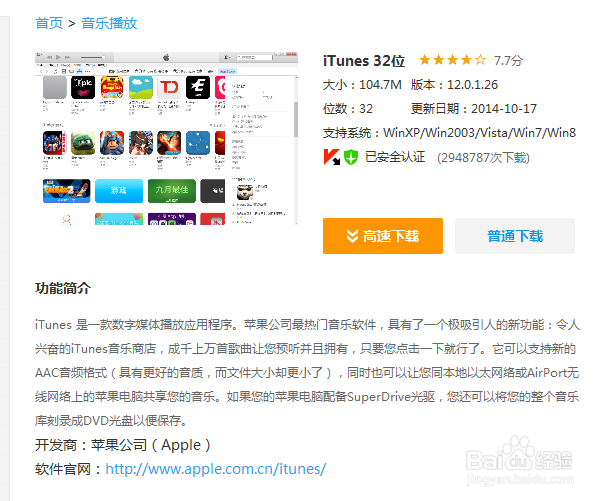Select the 位数：32 text

pyautogui.click(x=348, y=109)
